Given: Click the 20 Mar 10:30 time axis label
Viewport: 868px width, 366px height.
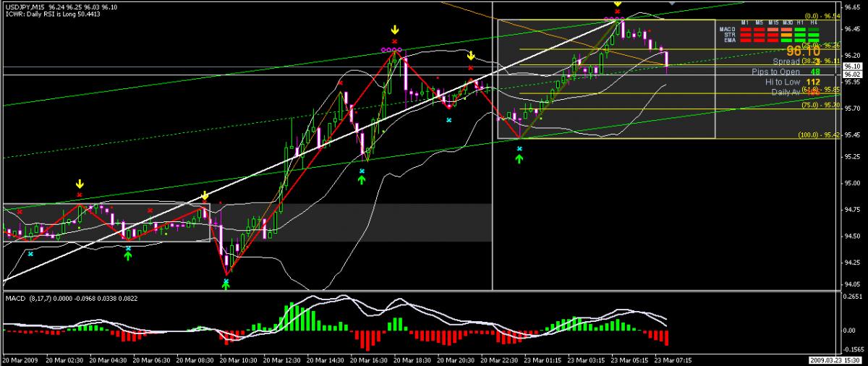Looking at the screenshot, I should point(238,359).
